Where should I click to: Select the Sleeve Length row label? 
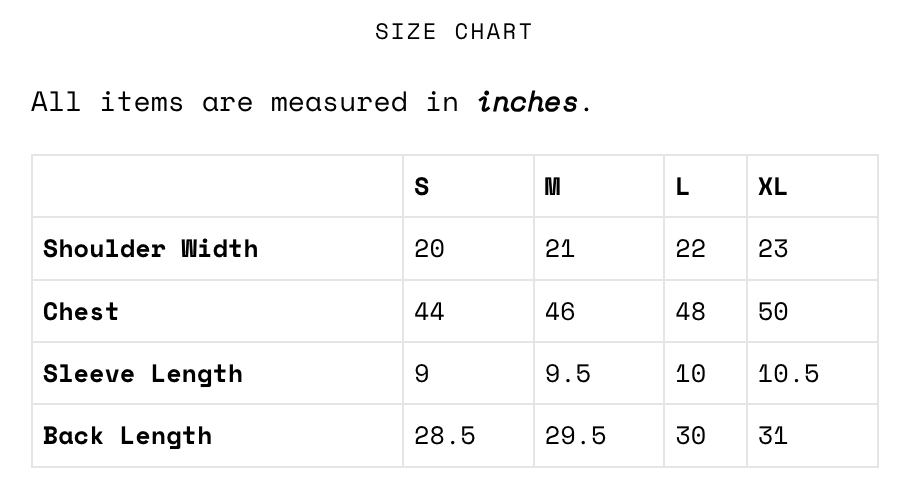point(143,374)
